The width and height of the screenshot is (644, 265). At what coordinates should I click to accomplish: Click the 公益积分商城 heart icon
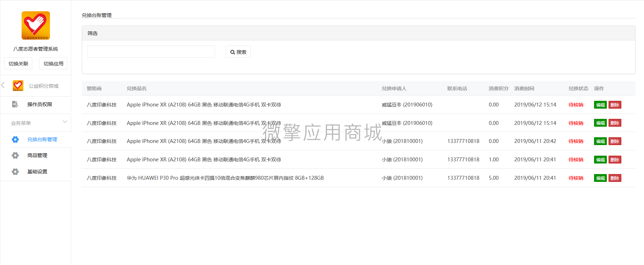coord(18,86)
